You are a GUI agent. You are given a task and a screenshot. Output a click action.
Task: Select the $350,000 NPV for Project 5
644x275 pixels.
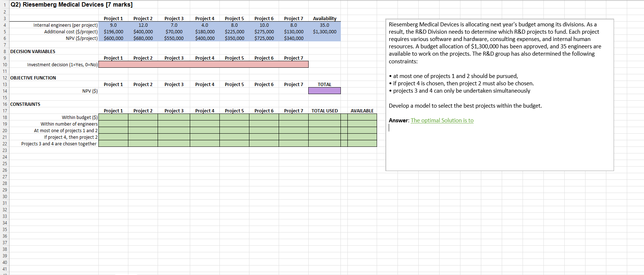pos(234,38)
